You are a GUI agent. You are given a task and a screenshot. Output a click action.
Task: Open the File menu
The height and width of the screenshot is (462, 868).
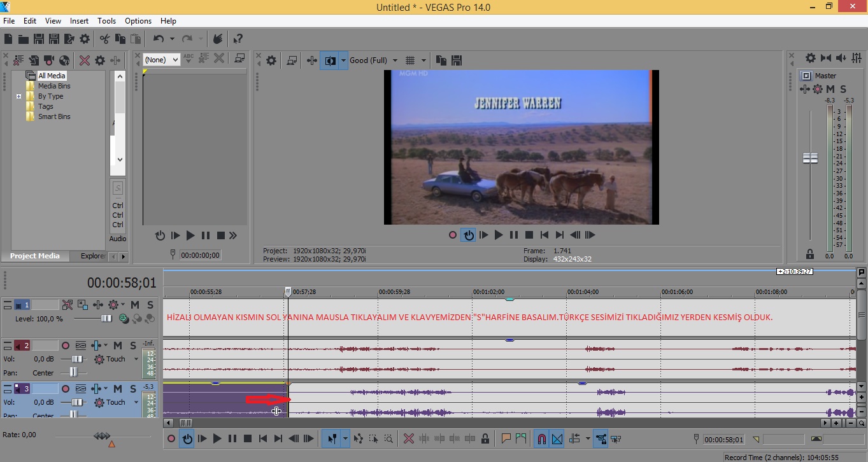(x=9, y=21)
